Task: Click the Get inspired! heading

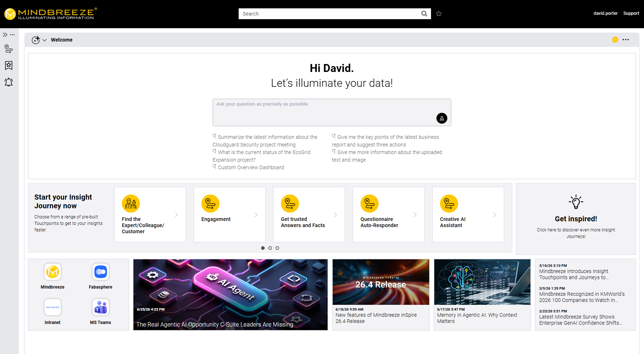Action: [x=576, y=219]
